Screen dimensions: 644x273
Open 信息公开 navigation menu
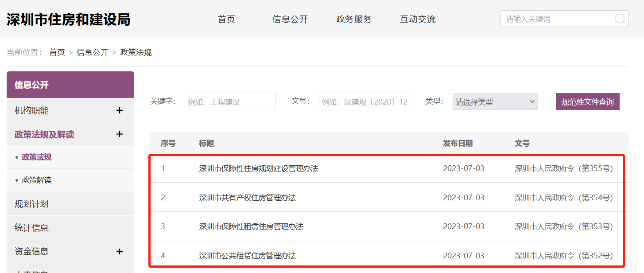click(x=290, y=19)
